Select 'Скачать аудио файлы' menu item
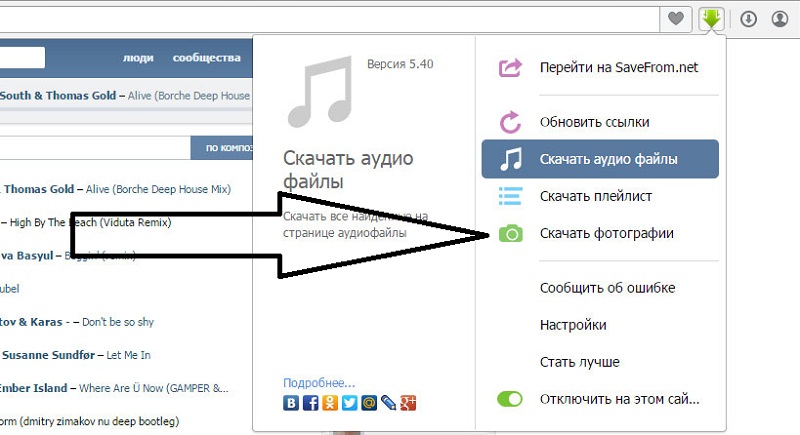 click(600, 159)
